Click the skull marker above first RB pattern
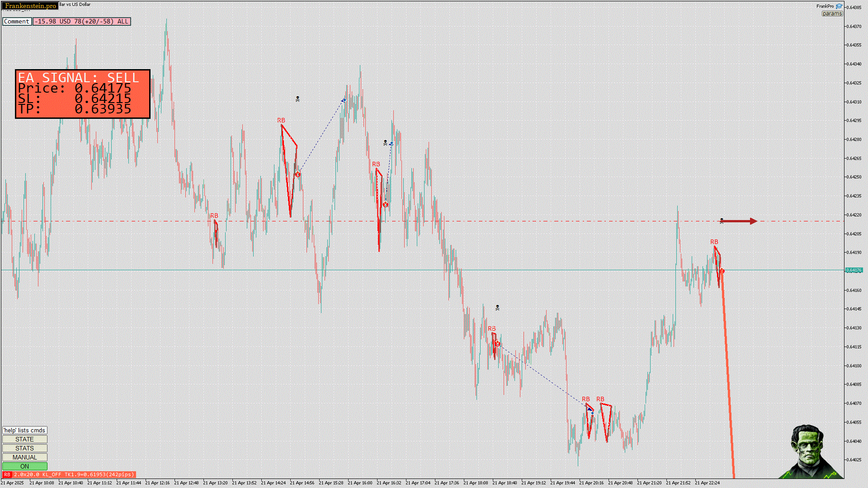 pos(297,99)
